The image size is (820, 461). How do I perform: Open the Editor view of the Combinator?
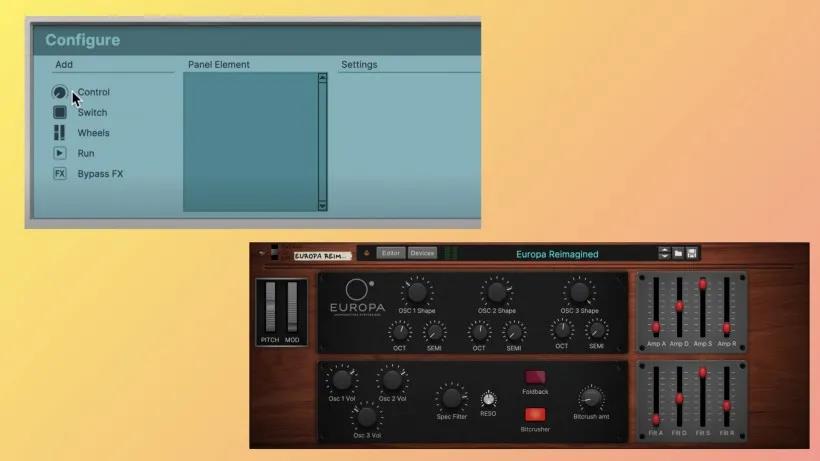pyautogui.click(x=391, y=253)
